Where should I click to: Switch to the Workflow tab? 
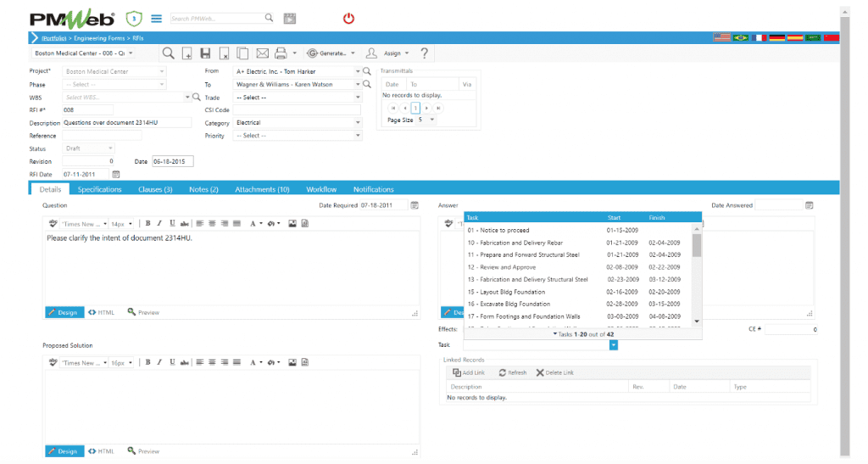[x=321, y=189]
